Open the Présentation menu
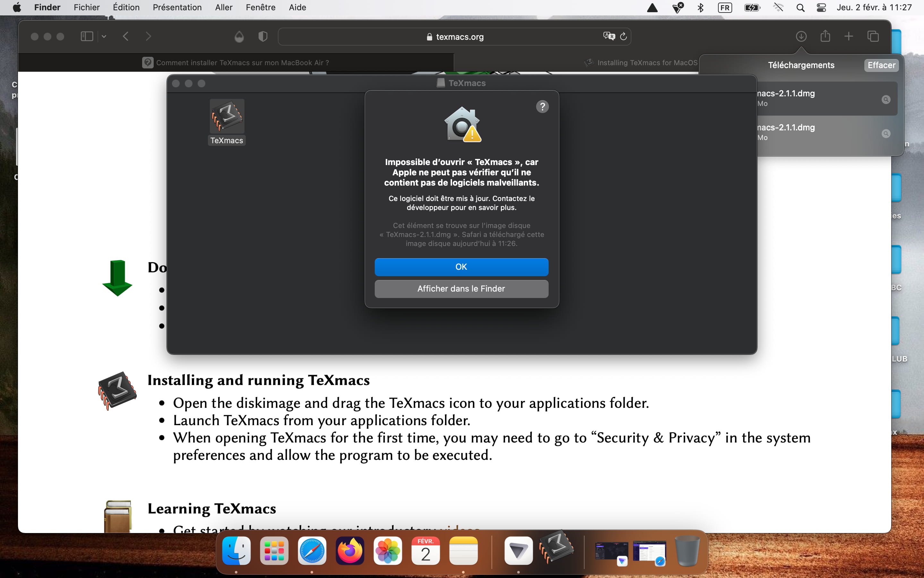The image size is (924, 578). pyautogui.click(x=177, y=7)
